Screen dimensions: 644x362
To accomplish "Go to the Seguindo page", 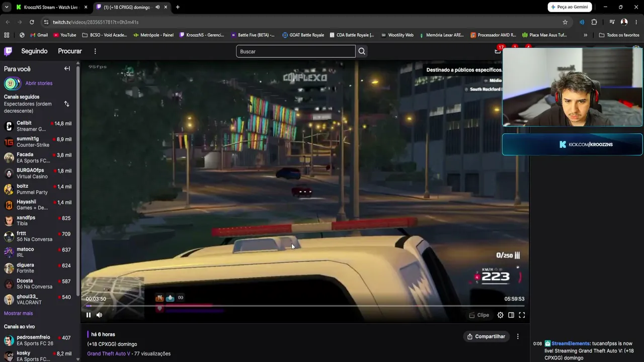I will (x=34, y=51).
